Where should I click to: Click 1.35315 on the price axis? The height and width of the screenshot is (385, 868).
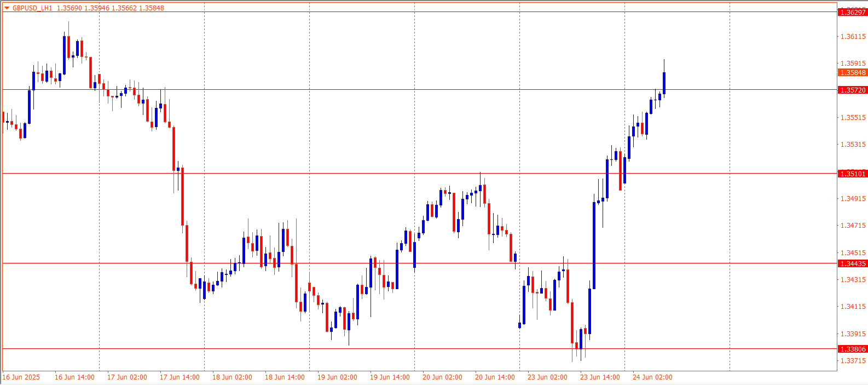(x=853, y=145)
